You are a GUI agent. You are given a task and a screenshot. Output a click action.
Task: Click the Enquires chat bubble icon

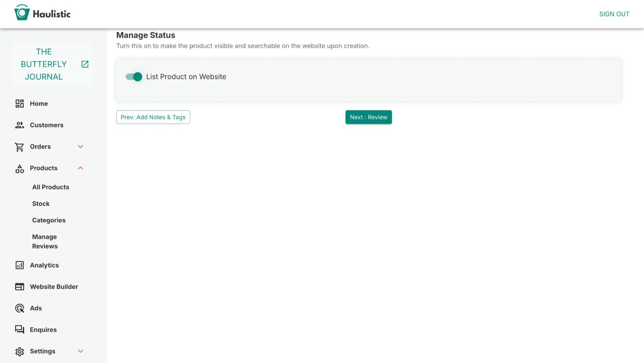coord(20,329)
